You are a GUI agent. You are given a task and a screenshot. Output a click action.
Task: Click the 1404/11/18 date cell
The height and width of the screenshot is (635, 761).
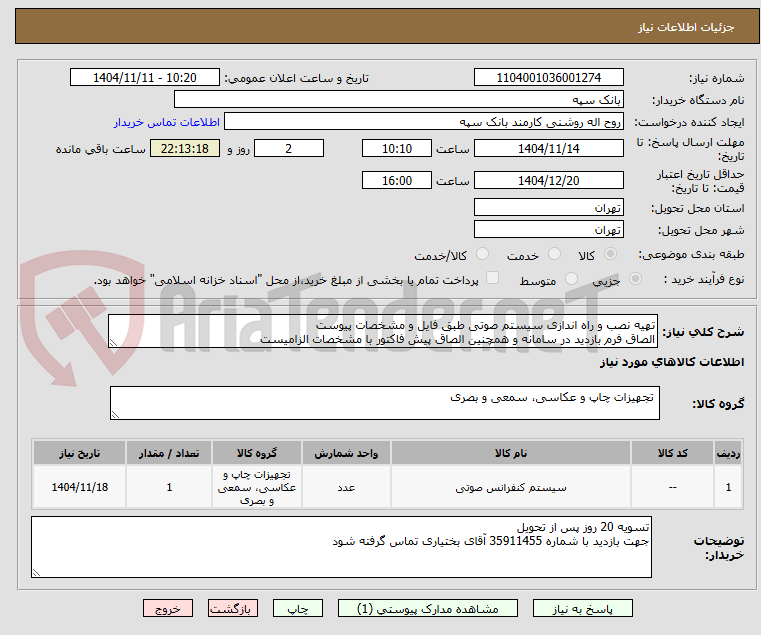click(x=80, y=487)
